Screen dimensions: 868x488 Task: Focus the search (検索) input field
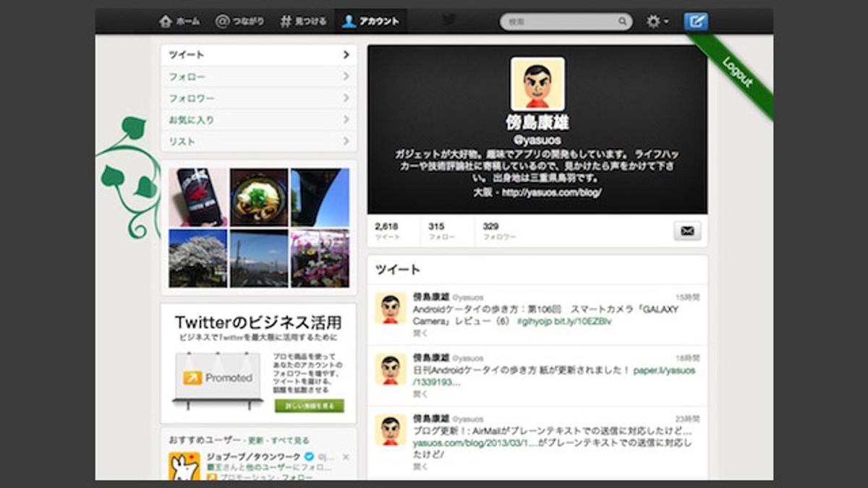566,22
